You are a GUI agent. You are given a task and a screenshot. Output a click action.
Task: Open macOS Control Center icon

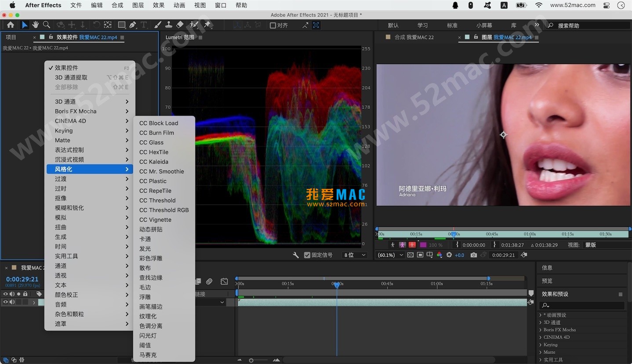607,5
